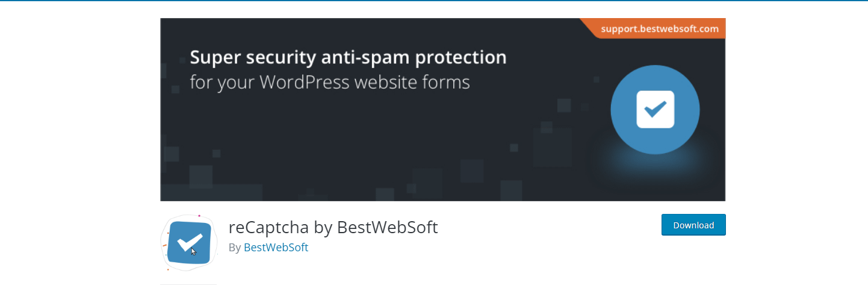Click the bold "Super security" banner words
868x285 pixels.
click(253, 58)
